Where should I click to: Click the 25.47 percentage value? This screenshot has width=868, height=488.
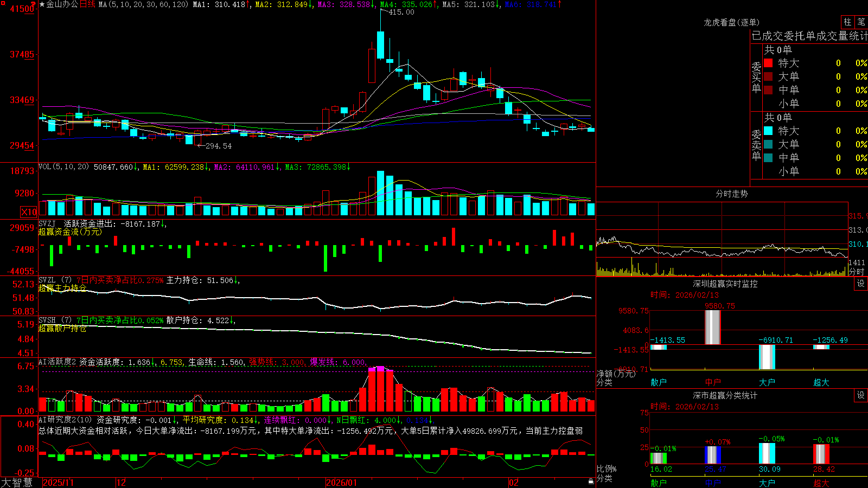tap(716, 469)
